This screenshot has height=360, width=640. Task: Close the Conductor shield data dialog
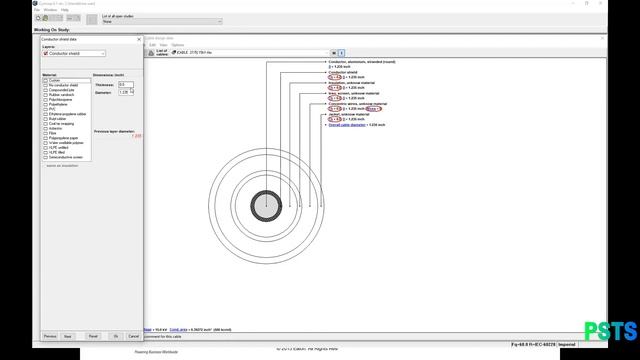tap(139, 39)
